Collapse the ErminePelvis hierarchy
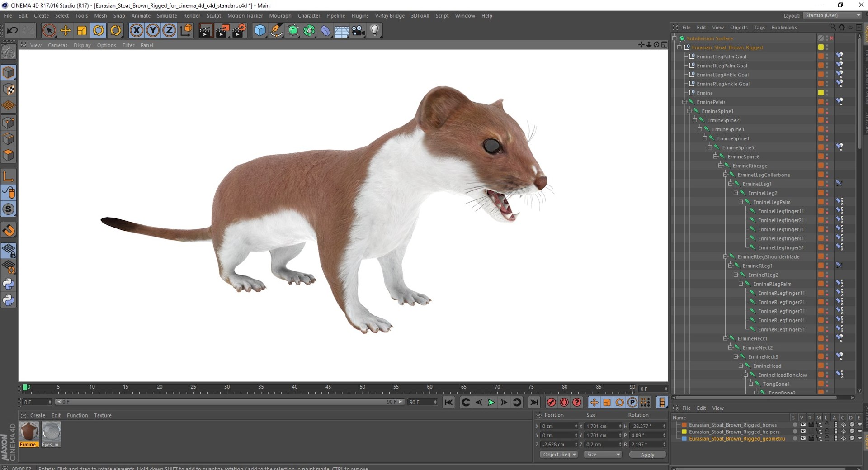The width and height of the screenshot is (868, 470). click(684, 102)
